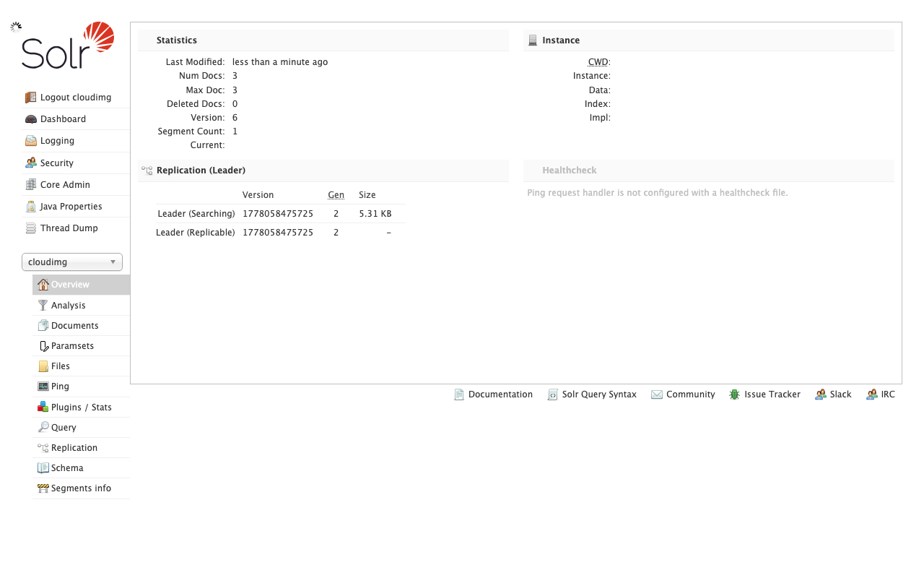
Task: Open the Replication page in sidebar
Action: 82,448
